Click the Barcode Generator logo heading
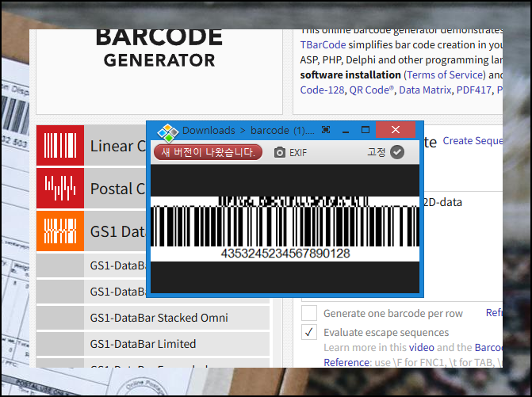 click(x=159, y=48)
